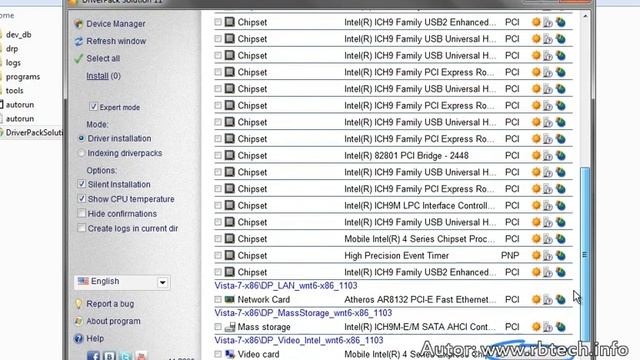Click 'Intel(R) 82801 PCI Bridge - 2448' text
Screen dimensions: 640x360
[x=406, y=156]
